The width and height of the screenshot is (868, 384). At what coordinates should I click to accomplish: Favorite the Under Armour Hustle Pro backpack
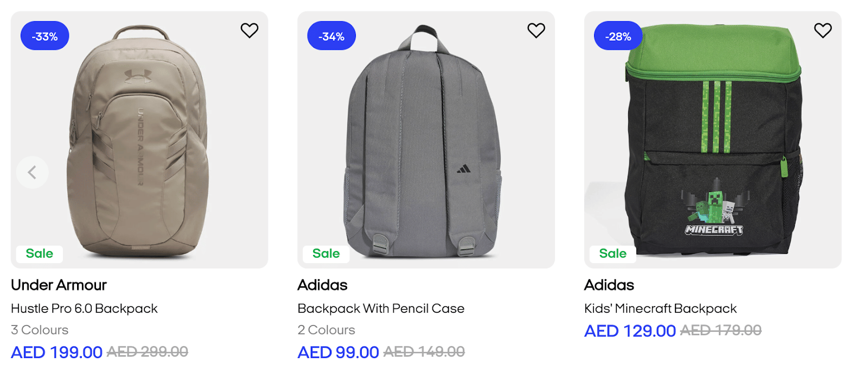[x=250, y=30]
